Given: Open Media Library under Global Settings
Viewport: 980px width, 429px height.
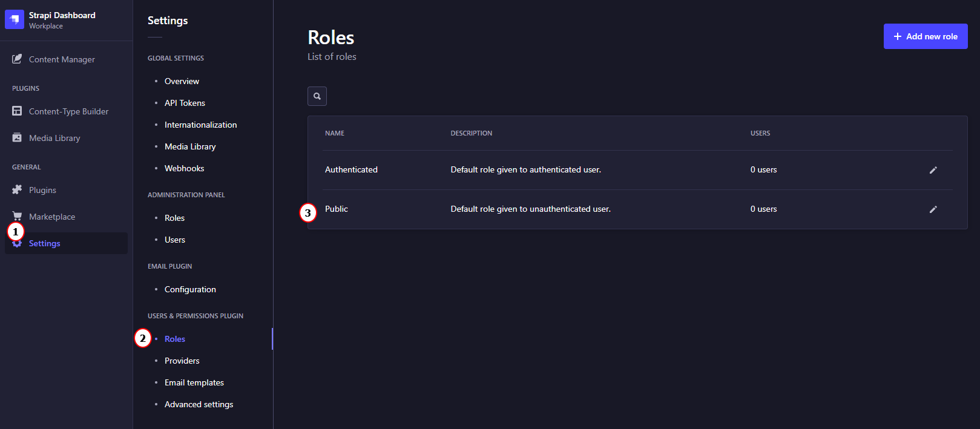Looking at the screenshot, I should [x=190, y=146].
